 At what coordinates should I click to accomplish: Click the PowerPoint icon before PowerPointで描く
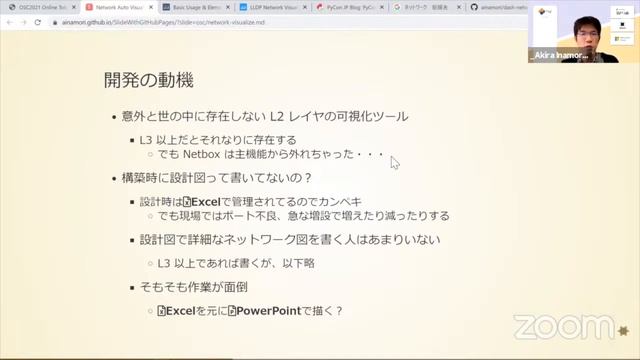[x=232, y=311]
